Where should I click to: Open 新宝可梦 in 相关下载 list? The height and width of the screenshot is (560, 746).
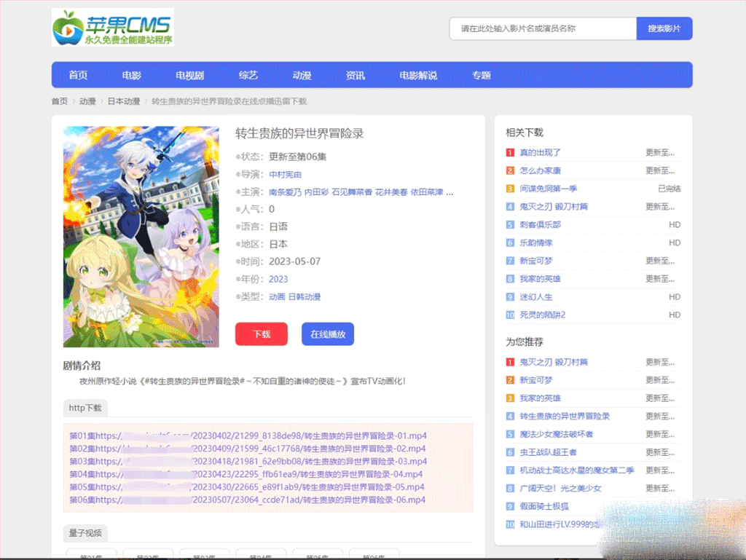536,261
